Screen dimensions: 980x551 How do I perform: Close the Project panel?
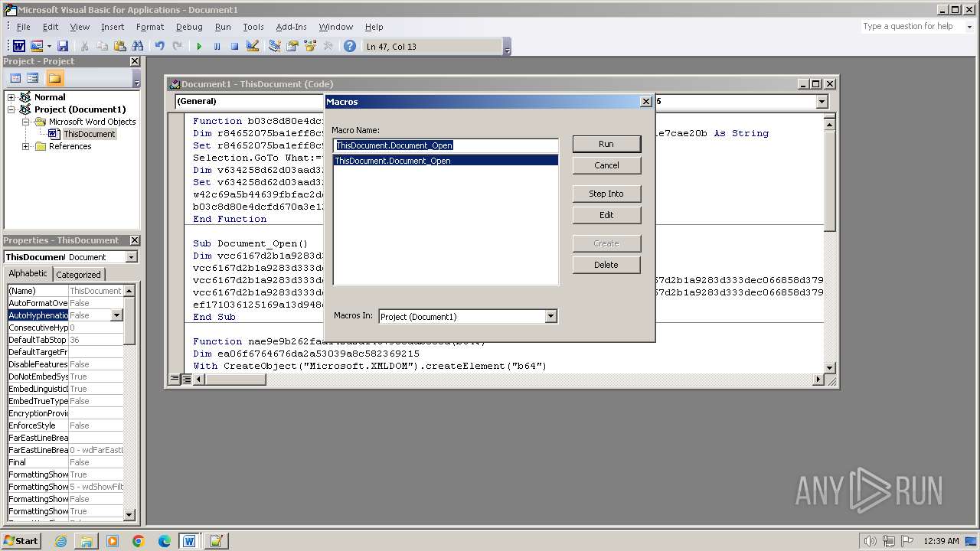click(135, 61)
